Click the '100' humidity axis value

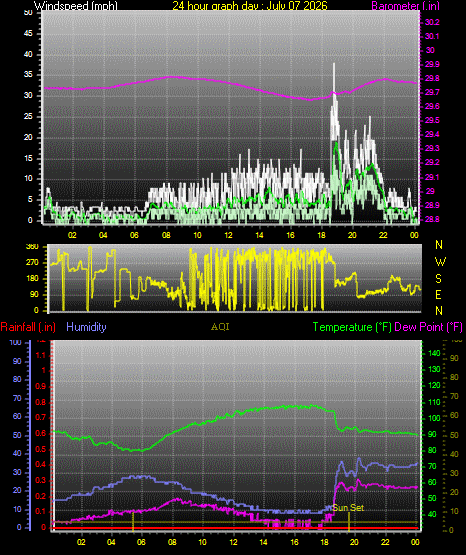point(15,343)
